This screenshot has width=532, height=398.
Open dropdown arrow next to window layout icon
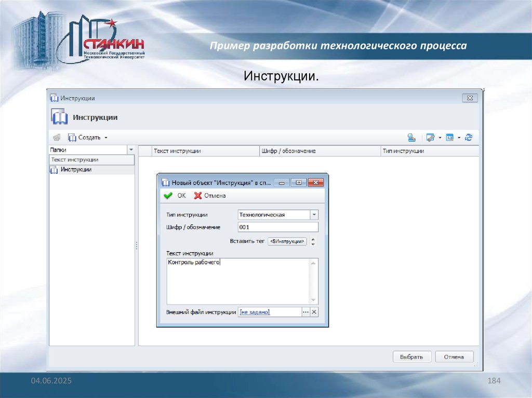point(459,138)
